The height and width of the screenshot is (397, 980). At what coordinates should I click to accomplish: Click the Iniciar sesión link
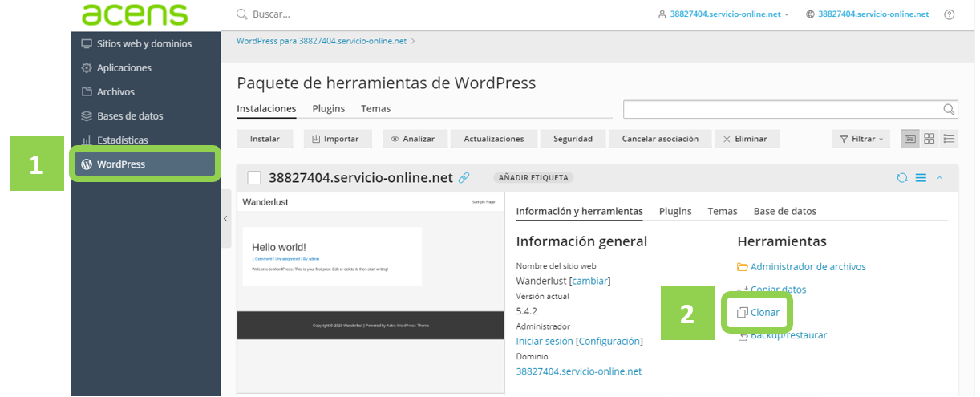pos(545,341)
